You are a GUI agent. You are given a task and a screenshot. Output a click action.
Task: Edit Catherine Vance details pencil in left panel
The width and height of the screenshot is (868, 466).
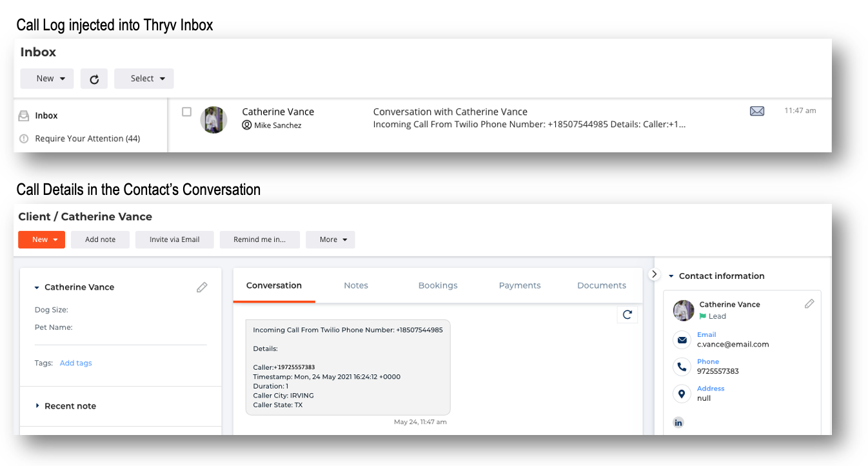coord(202,287)
